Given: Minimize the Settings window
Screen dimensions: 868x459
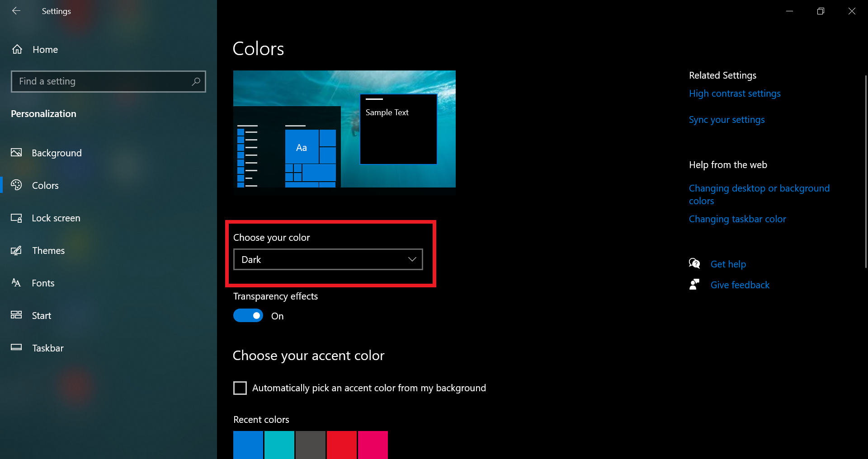Looking at the screenshot, I should point(790,11).
